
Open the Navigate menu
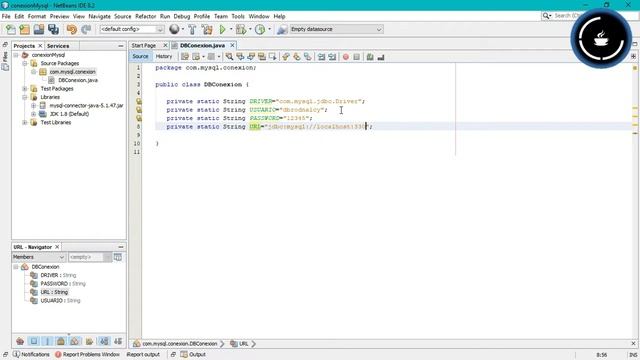point(99,16)
